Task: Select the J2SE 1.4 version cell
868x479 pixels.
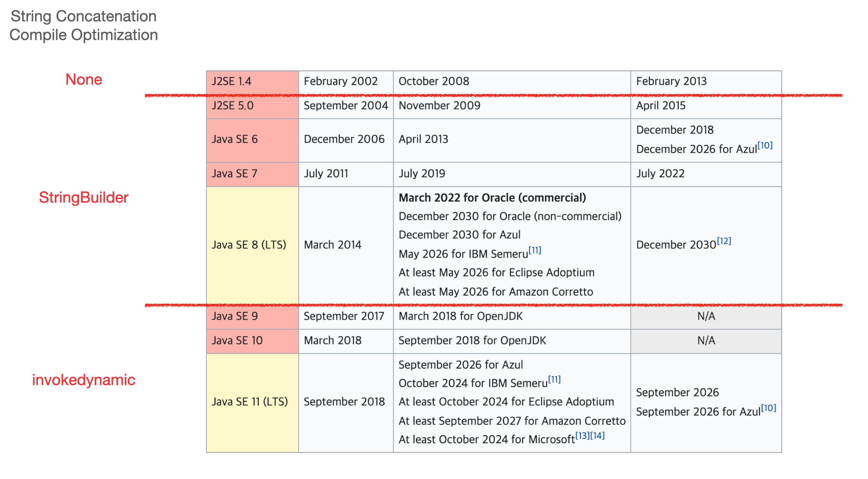Action: [x=231, y=81]
